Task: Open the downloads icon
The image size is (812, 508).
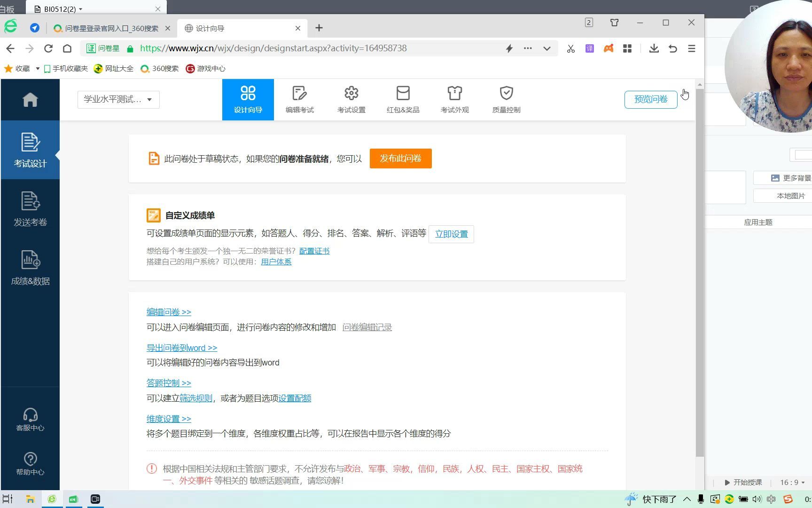Action: point(654,48)
